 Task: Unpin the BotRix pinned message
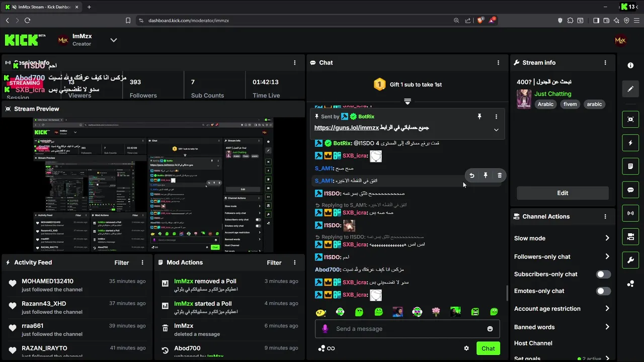(x=479, y=117)
